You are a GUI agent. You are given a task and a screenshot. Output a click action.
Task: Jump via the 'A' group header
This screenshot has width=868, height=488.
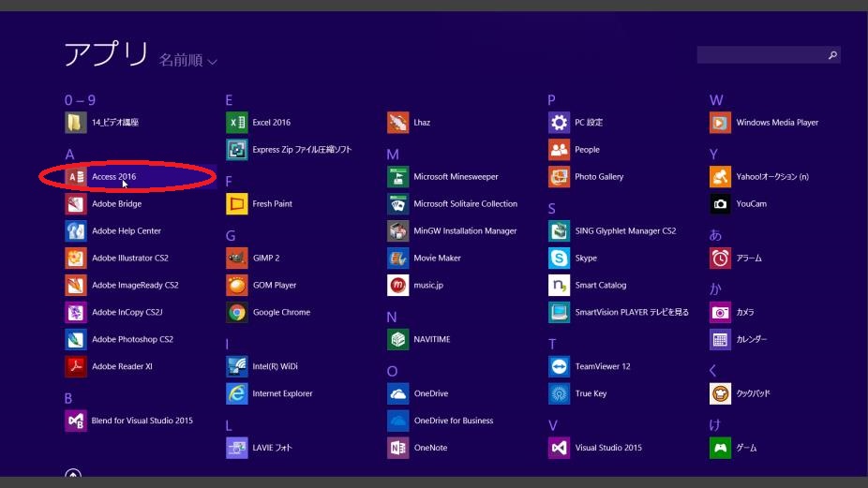click(69, 155)
